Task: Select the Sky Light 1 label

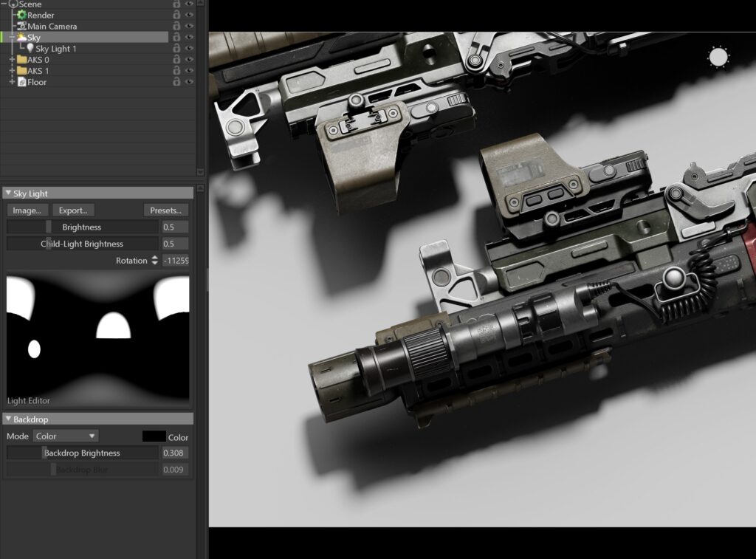Action: coord(56,49)
